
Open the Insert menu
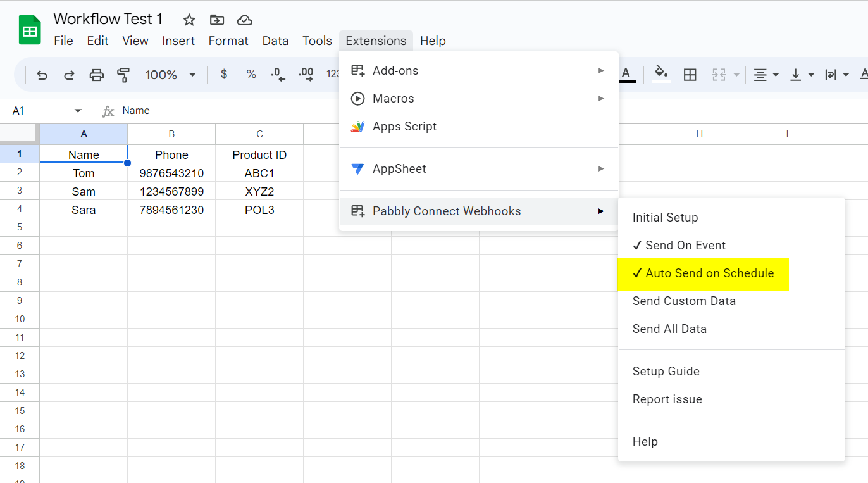click(x=178, y=41)
